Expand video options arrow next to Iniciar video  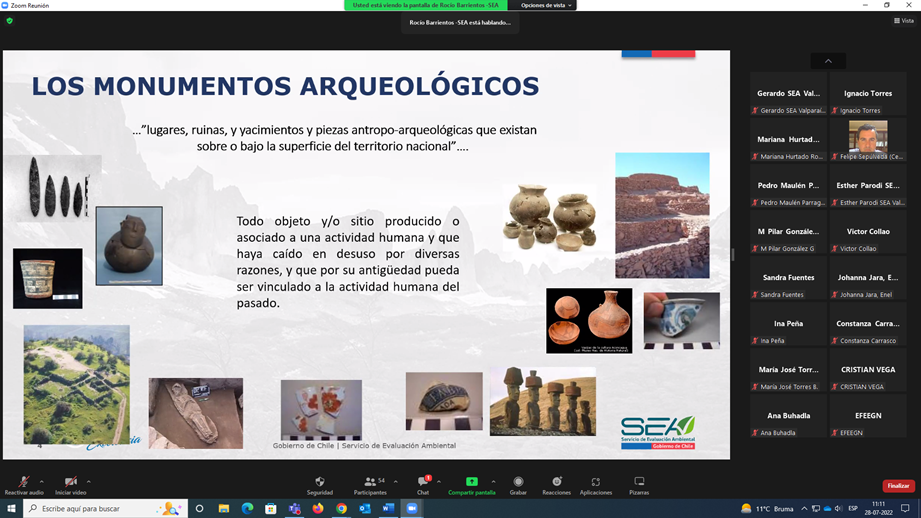click(x=89, y=481)
